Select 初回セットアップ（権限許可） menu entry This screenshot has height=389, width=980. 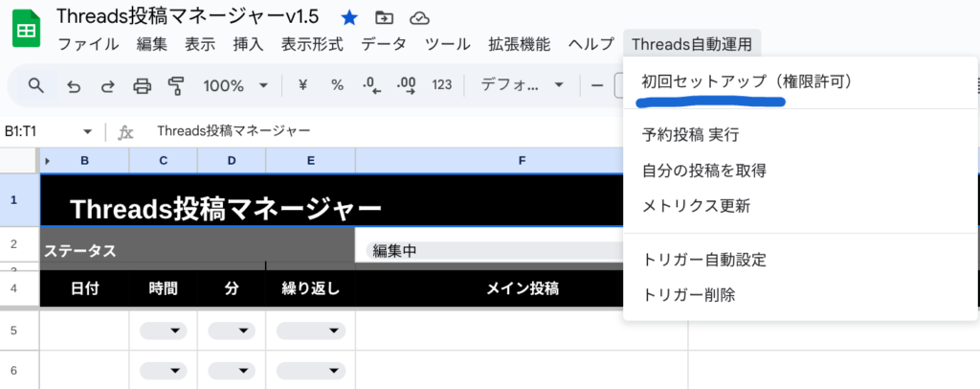tap(746, 82)
